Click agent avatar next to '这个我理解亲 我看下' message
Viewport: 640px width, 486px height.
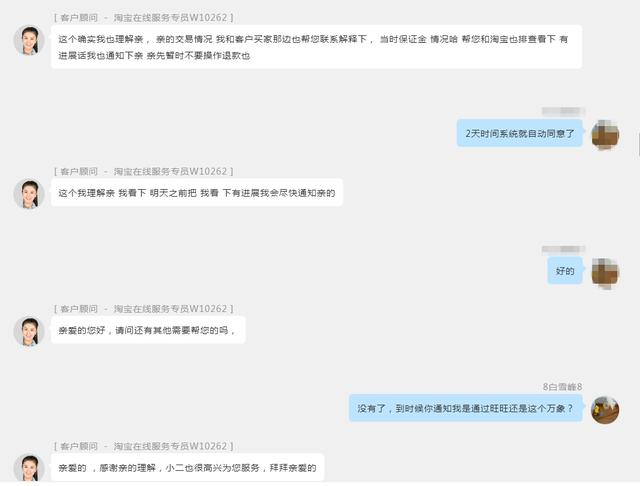29,194
